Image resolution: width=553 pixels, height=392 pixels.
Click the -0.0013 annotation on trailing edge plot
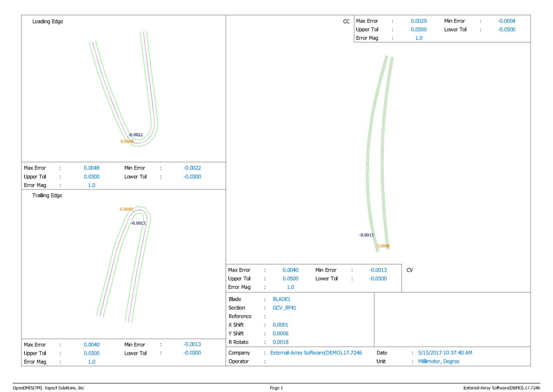[x=138, y=223]
